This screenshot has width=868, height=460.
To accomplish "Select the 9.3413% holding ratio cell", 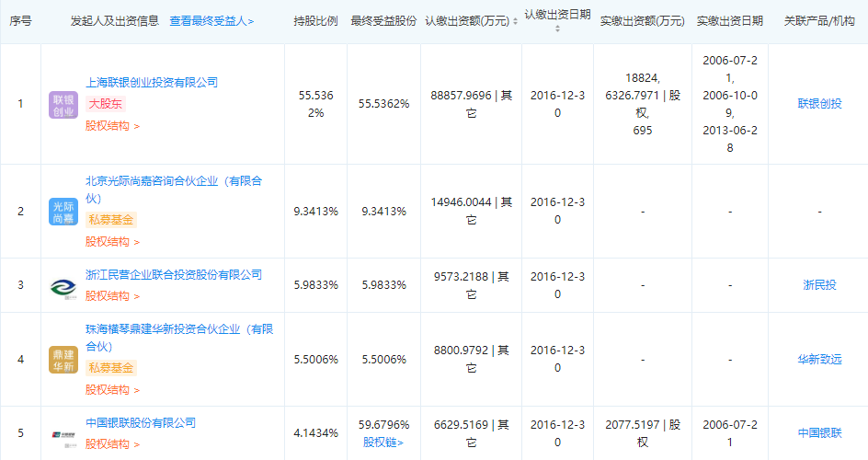I will 315,212.
